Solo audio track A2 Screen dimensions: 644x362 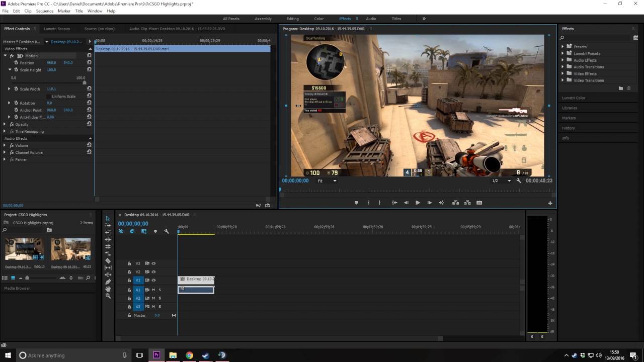point(160,298)
